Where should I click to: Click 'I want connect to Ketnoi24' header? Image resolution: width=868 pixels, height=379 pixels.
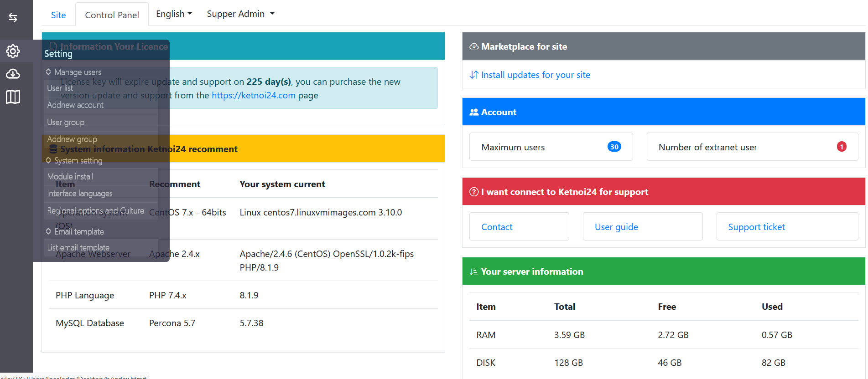tap(664, 192)
